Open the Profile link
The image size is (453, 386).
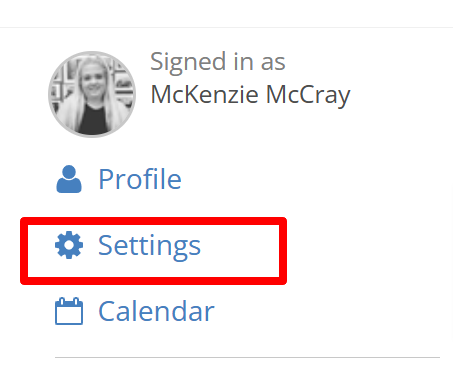click(119, 179)
